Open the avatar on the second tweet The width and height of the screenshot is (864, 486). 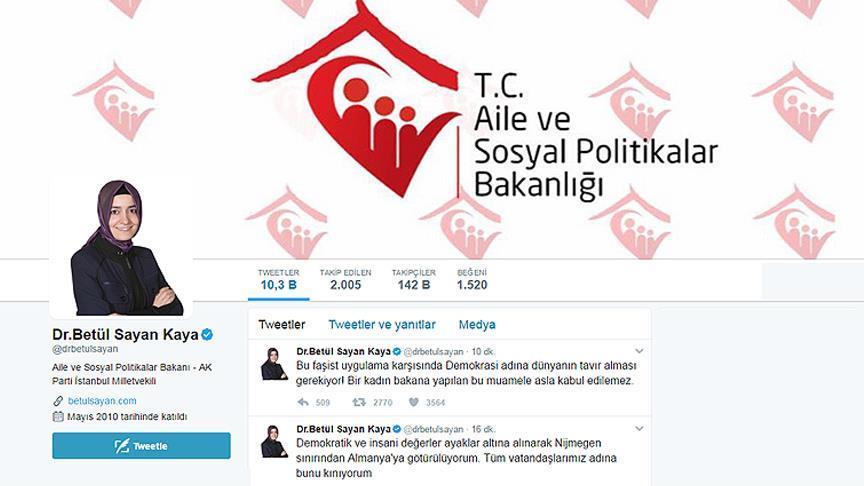pyautogui.click(x=274, y=441)
